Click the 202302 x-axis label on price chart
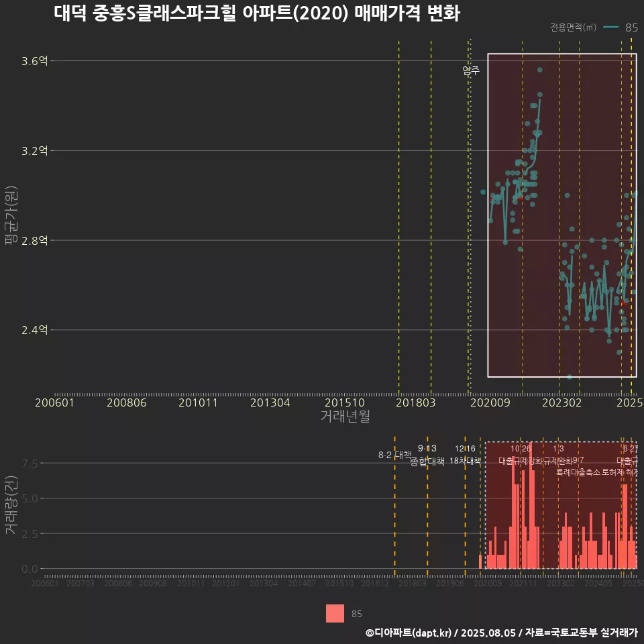The width and height of the screenshot is (644, 644). 562,402
